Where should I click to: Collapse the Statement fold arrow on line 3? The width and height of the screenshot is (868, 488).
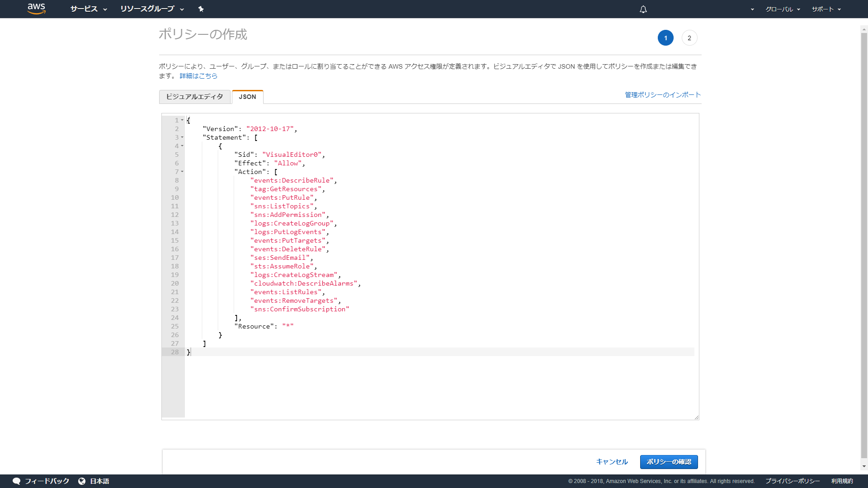[x=182, y=137]
